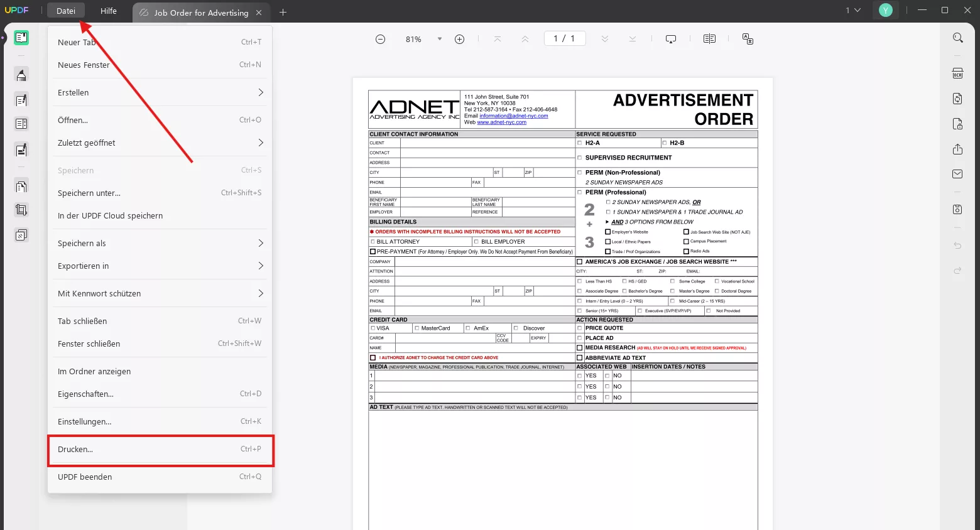Viewport: 980px width, 530px height.
Task: Start slideshow presentation mode icon
Action: point(671,39)
